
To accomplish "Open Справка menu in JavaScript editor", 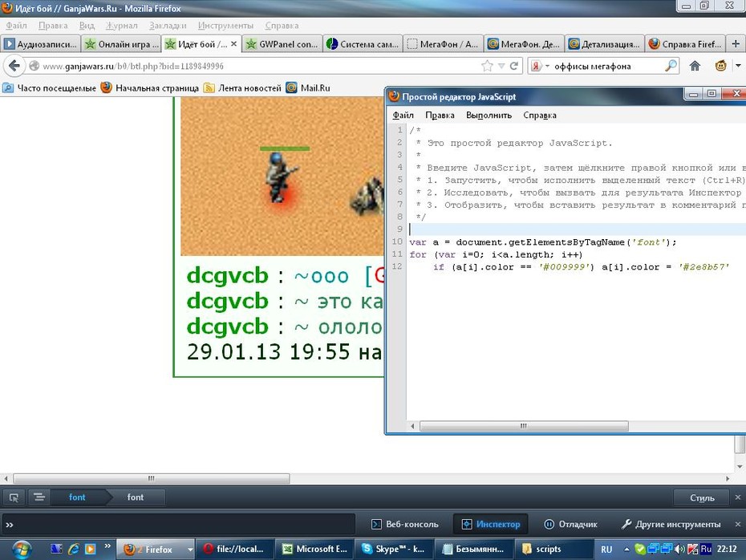I will click(x=540, y=116).
